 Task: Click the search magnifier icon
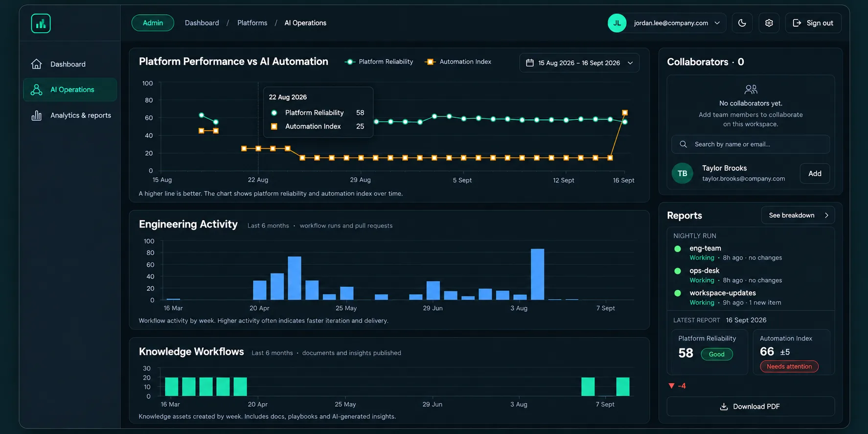[x=683, y=144]
